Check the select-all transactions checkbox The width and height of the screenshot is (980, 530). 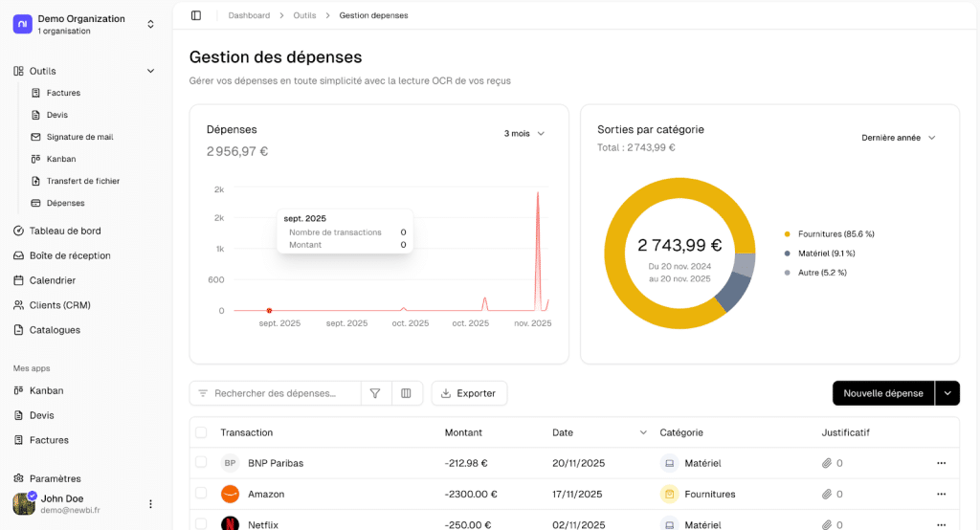pos(201,432)
